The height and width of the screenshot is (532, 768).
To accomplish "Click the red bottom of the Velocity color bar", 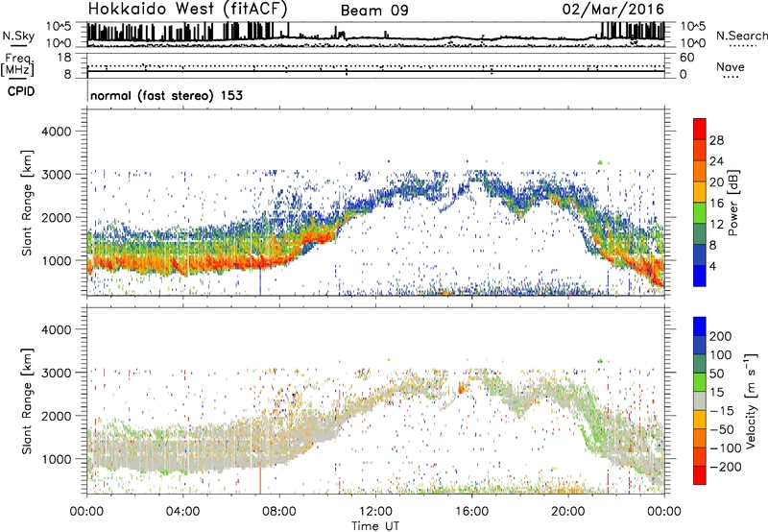I will tap(700, 475).
